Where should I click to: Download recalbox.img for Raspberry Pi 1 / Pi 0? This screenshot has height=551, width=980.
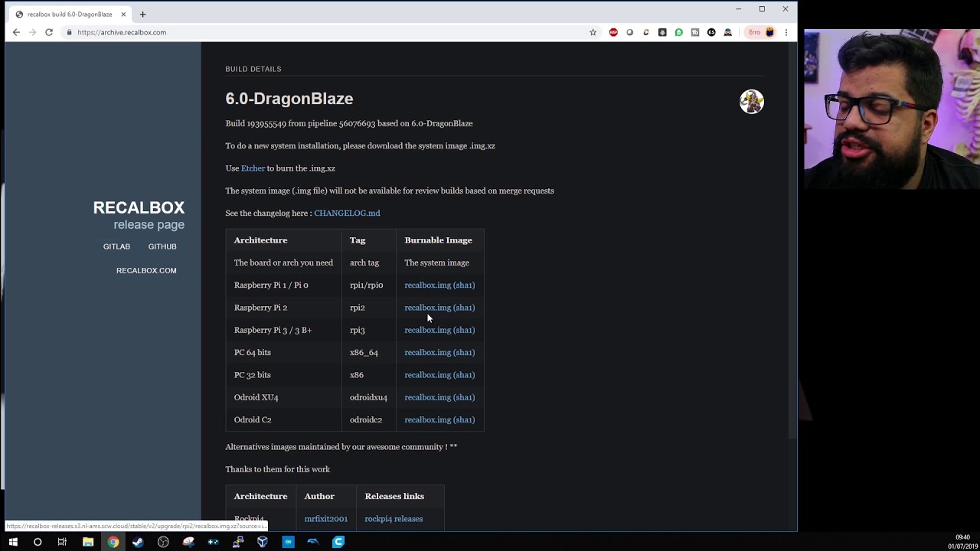coord(428,285)
